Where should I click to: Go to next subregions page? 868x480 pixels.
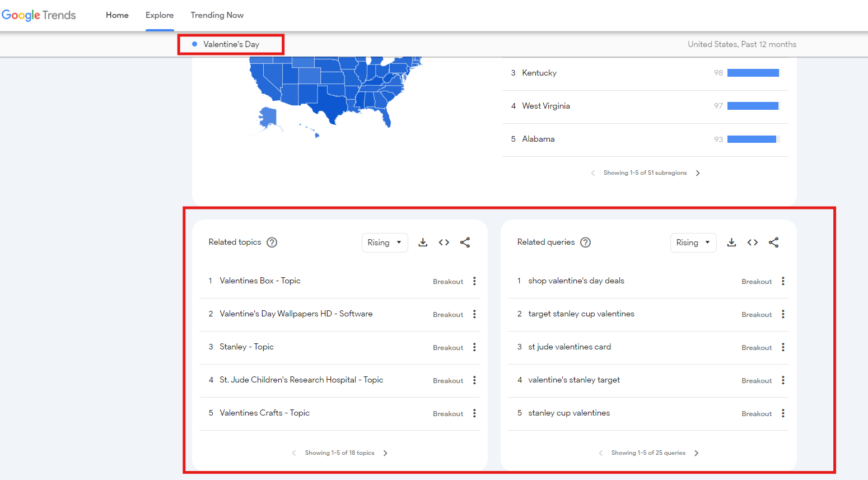698,173
